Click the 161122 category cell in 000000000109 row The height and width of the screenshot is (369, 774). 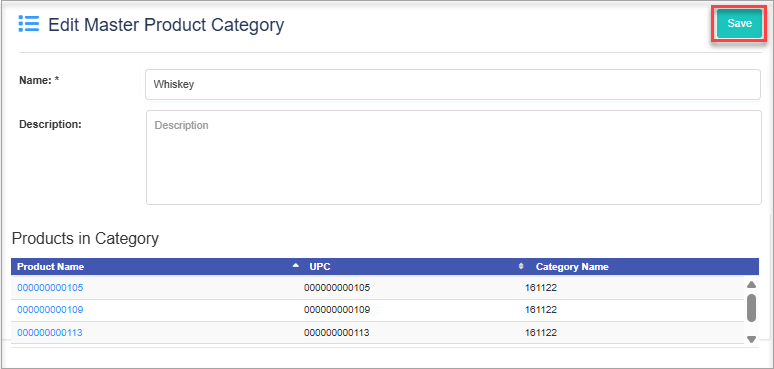(541, 310)
